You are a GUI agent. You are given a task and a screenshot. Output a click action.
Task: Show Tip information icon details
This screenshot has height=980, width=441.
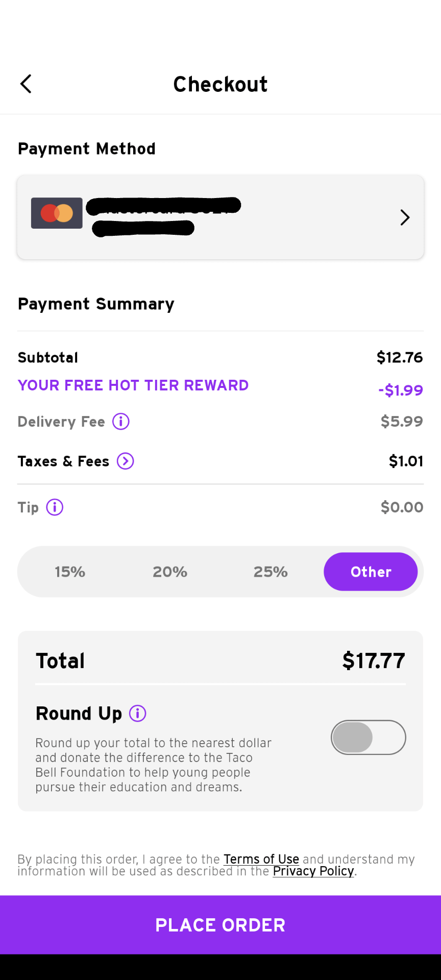pyautogui.click(x=55, y=507)
